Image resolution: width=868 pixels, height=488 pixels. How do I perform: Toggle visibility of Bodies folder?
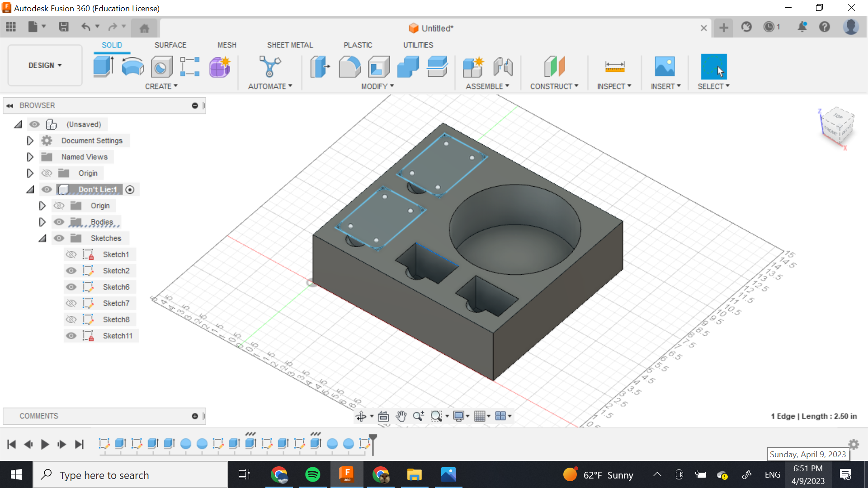coord(59,222)
